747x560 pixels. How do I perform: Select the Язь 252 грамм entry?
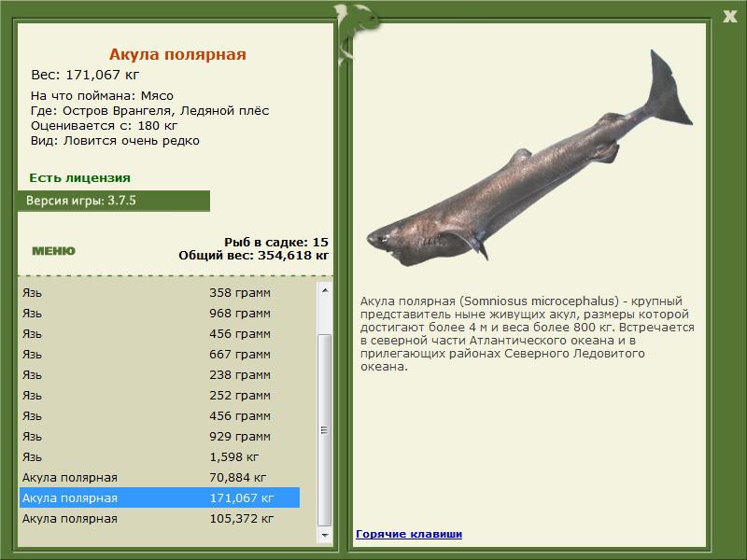point(160,395)
